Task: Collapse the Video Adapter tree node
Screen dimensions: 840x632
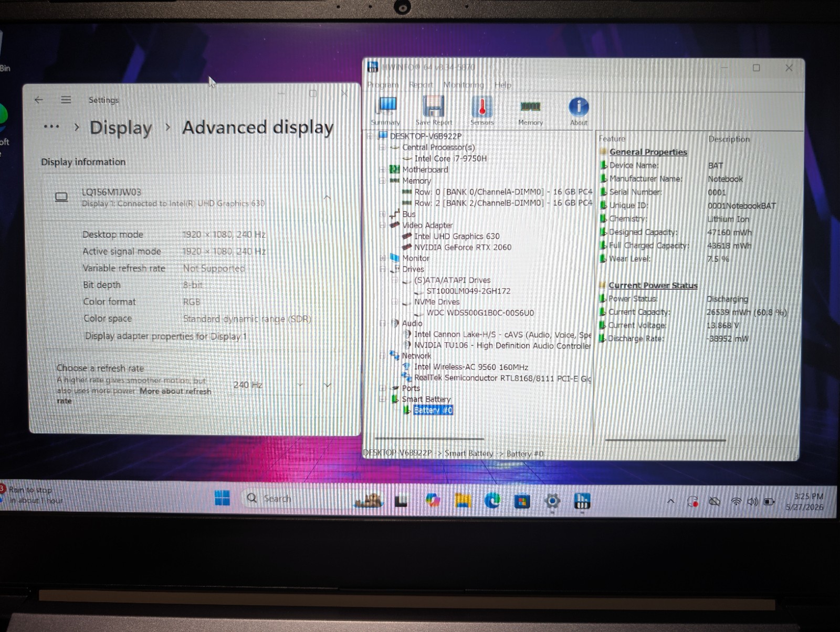Action: [382, 225]
